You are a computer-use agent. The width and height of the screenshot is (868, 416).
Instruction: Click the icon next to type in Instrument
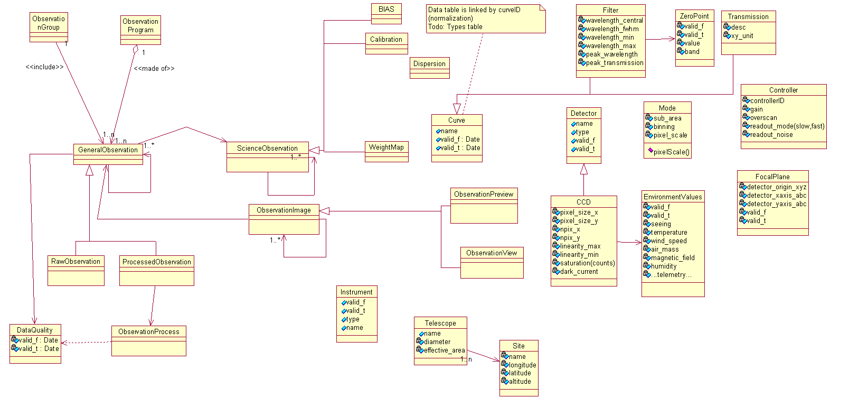point(344,319)
